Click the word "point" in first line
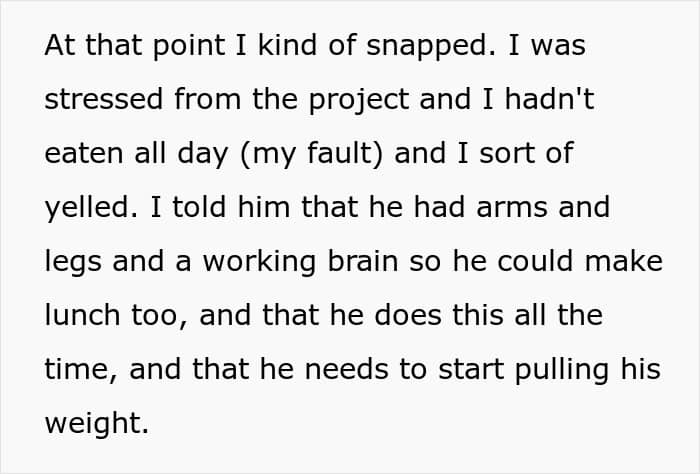Screen dimensions: 700x474 point(189,47)
